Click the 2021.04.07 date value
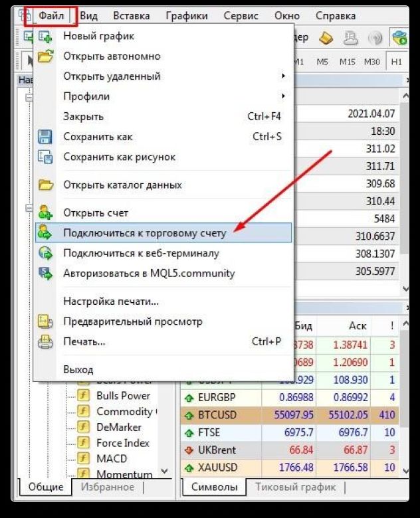The width and height of the screenshot is (420, 518). coord(371,114)
